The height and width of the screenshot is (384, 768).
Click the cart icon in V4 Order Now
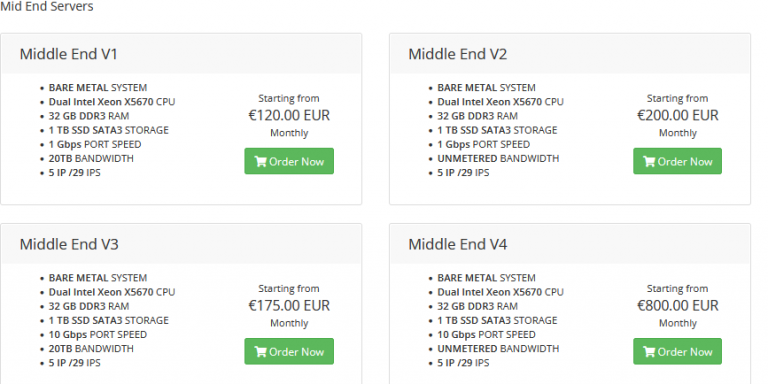[x=649, y=352]
